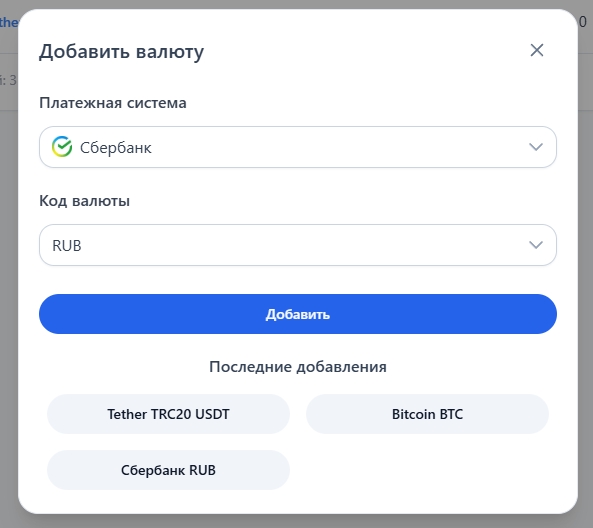Click the 0 value behind the dialog
The width and height of the screenshot is (593, 528).
coord(583,22)
